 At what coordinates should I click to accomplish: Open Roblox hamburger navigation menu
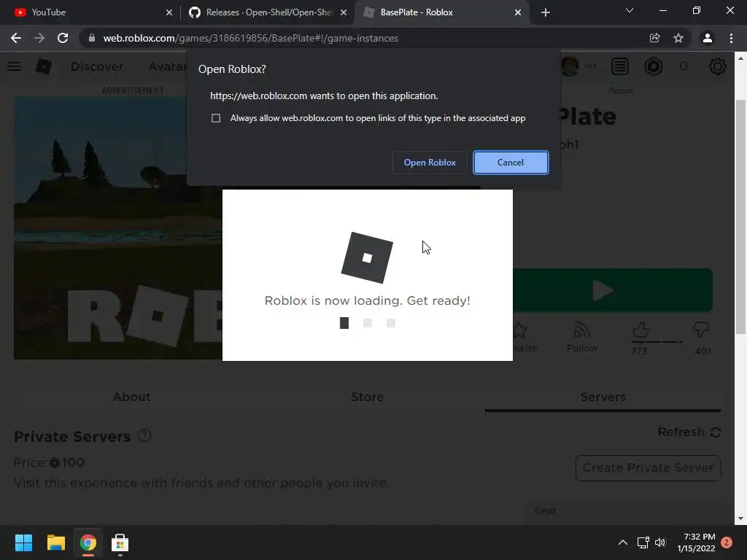click(x=14, y=66)
